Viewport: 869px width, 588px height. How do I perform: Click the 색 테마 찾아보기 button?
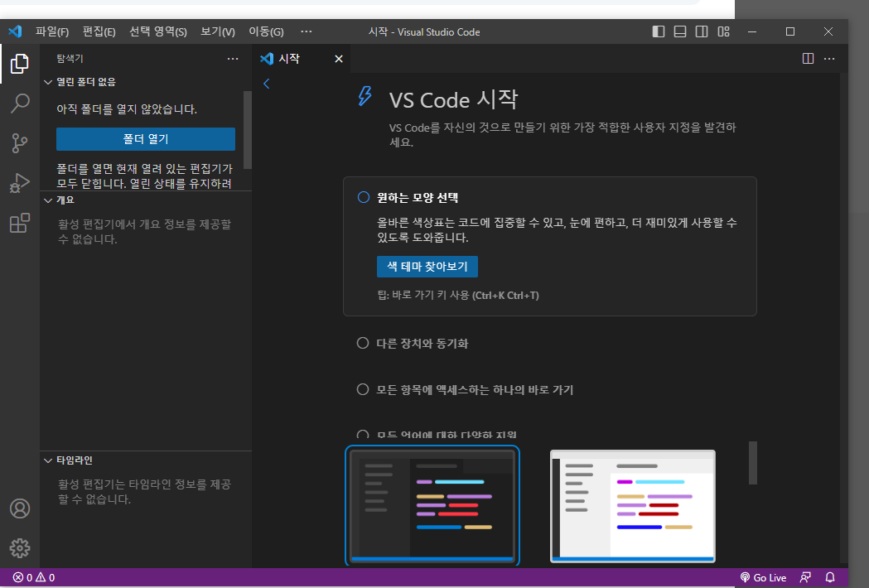[427, 267]
